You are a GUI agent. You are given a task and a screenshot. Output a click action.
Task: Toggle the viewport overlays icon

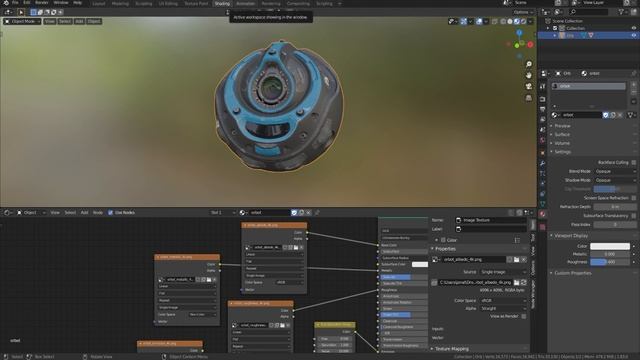(479, 21)
